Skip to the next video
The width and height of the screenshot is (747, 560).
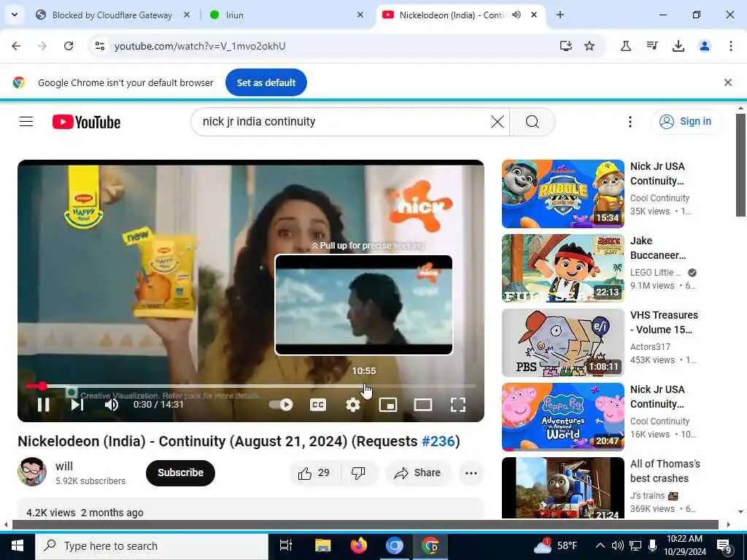[77, 405]
